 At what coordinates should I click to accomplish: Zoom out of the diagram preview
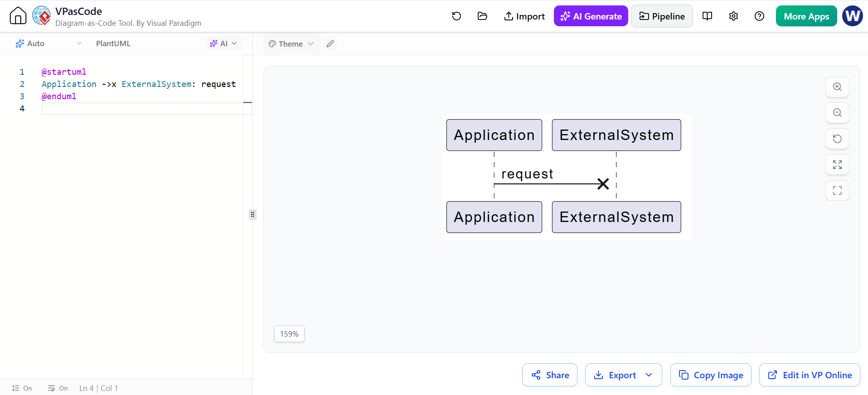(x=837, y=113)
